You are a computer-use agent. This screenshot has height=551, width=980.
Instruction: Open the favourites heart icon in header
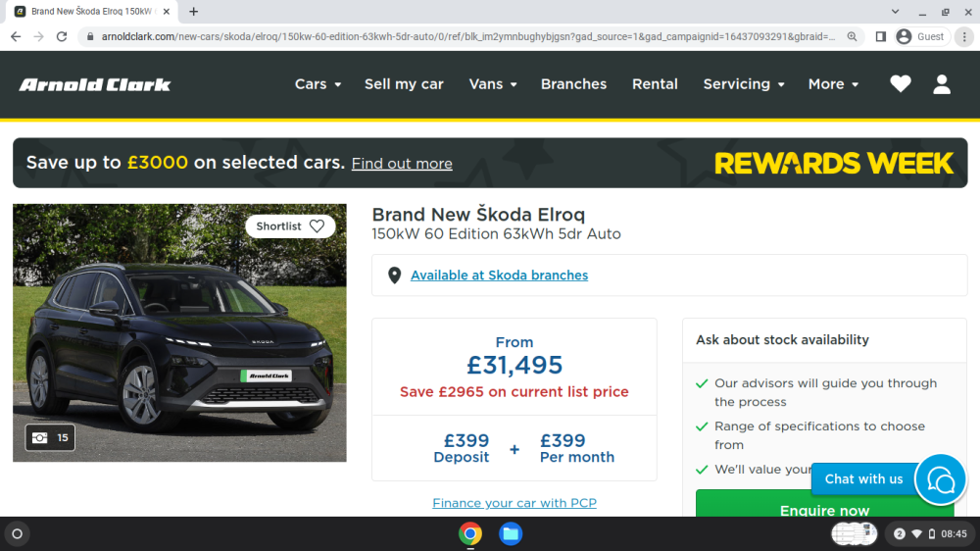click(900, 83)
